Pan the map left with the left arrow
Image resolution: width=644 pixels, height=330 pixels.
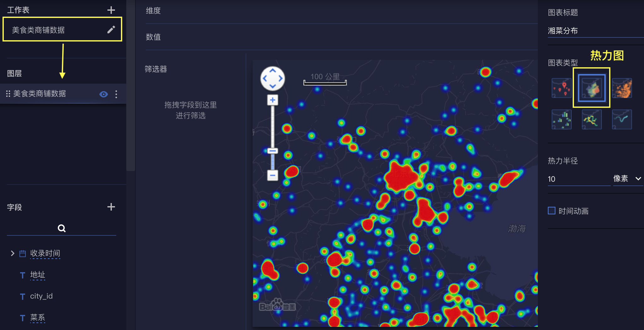click(265, 79)
